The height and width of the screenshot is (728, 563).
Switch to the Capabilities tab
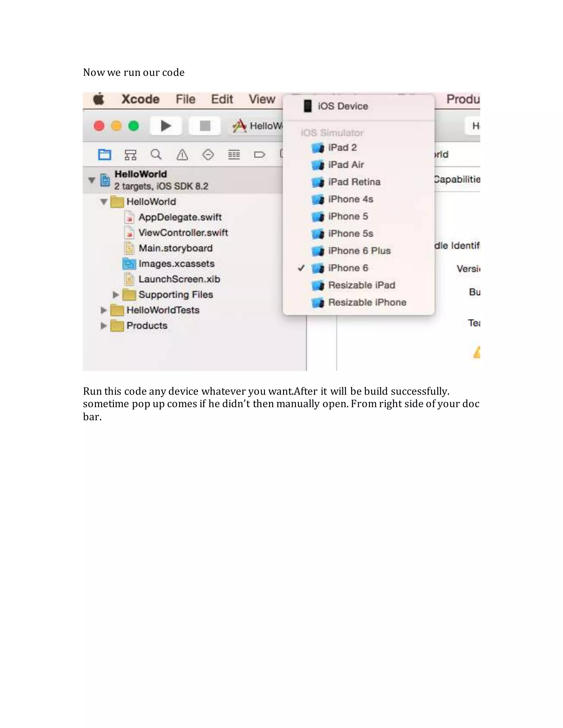coord(457,179)
